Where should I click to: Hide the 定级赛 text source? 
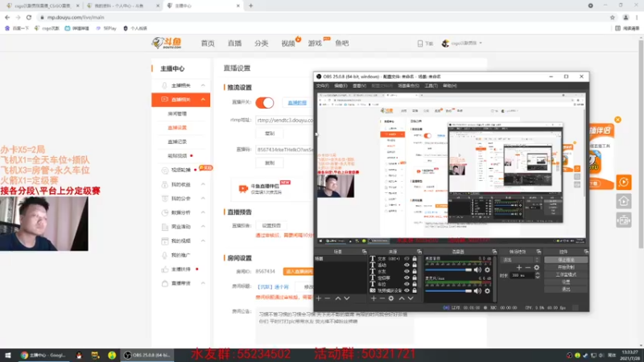[x=407, y=278]
